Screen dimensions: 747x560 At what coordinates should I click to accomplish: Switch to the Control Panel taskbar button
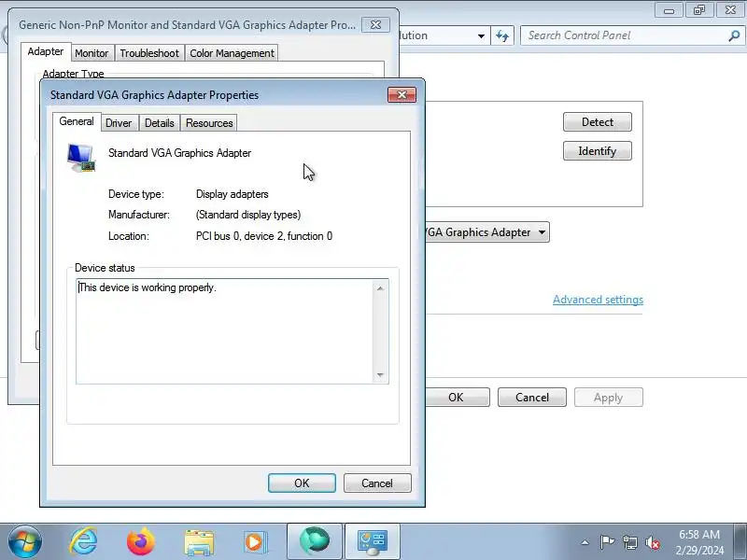coord(373,542)
